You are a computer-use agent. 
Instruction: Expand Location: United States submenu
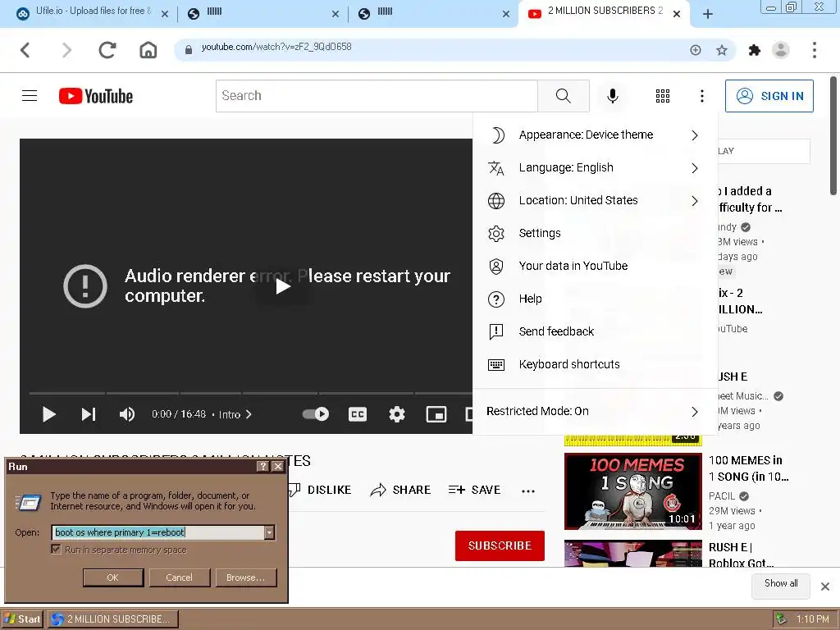click(595, 200)
